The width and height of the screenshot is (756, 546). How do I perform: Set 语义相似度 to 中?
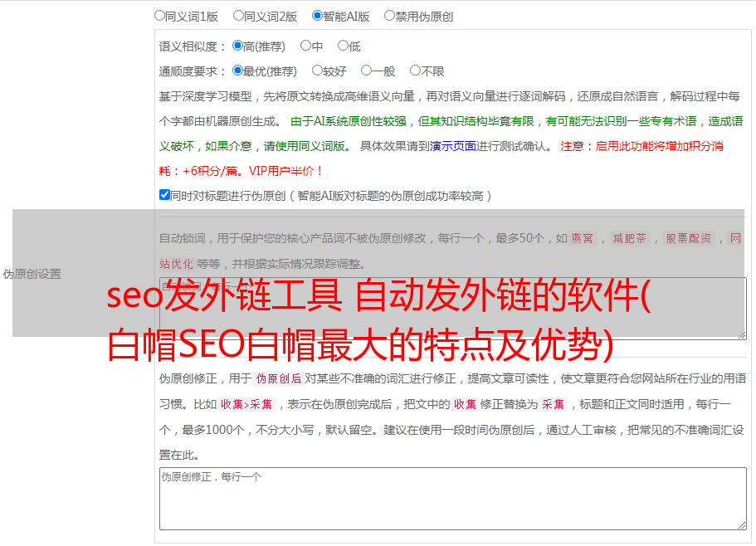(305, 46)
